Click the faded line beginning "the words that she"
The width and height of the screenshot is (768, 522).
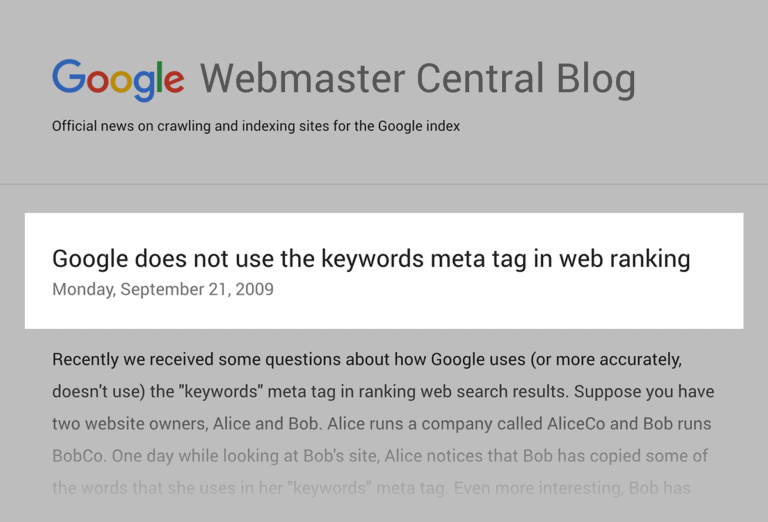[x=371, y=488]
